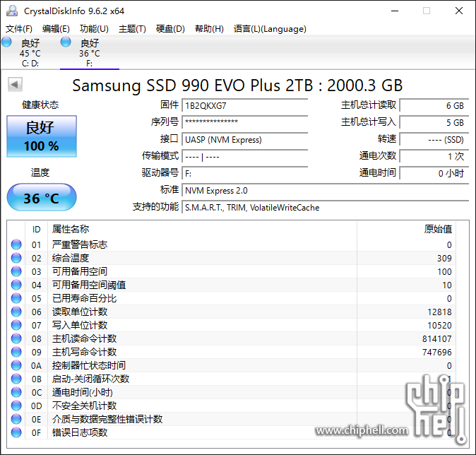Click the 主机总计读取 value 6 GB

click(434, 106)
